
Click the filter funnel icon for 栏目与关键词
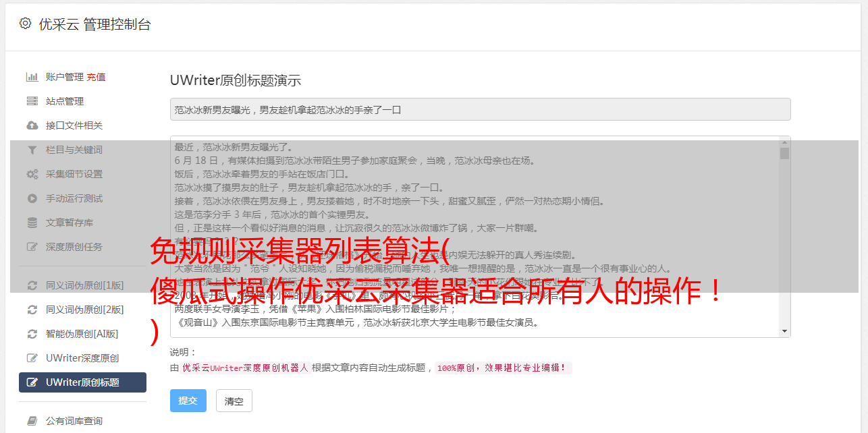click(32, 150)
